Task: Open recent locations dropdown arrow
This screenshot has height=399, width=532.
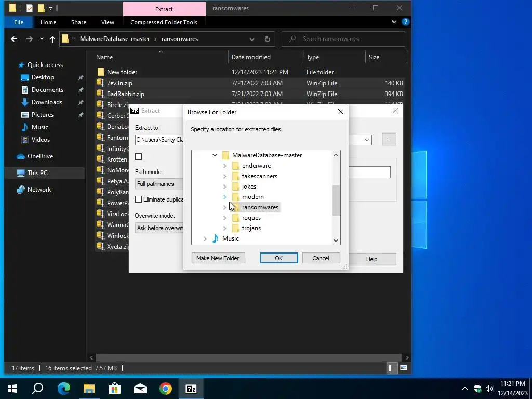Action: point(42,39)
